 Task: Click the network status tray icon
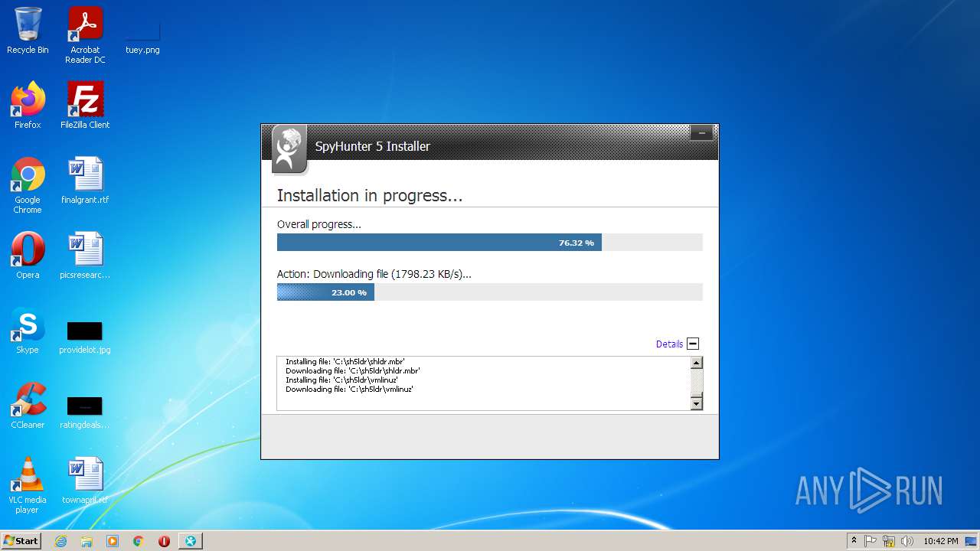click(889, 541)
